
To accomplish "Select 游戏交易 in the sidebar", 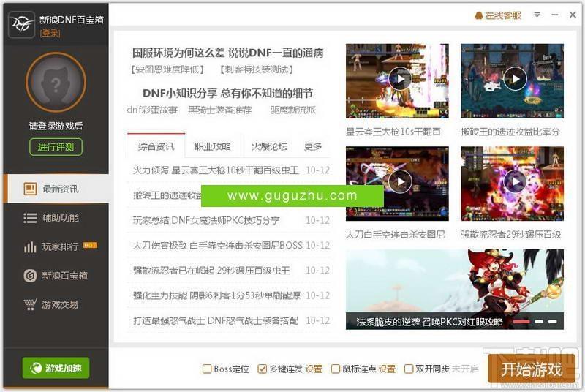I will click(56, 304).
